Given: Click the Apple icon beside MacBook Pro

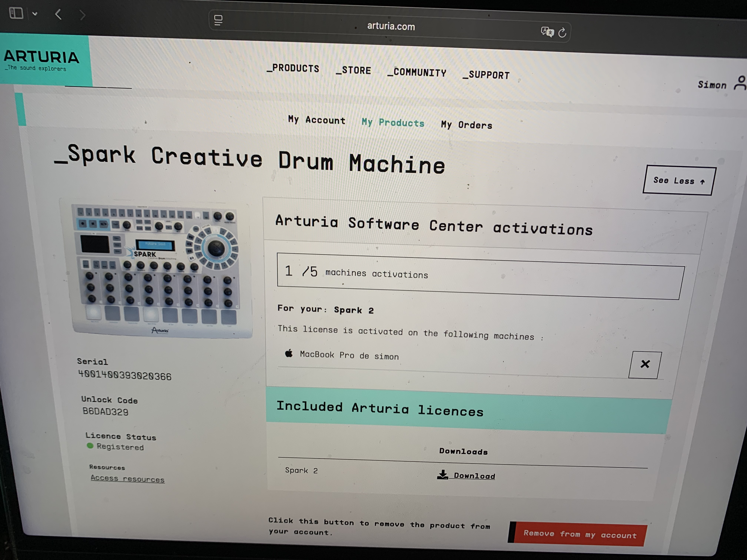Looking at the screenshot, I should pos(289,353).
